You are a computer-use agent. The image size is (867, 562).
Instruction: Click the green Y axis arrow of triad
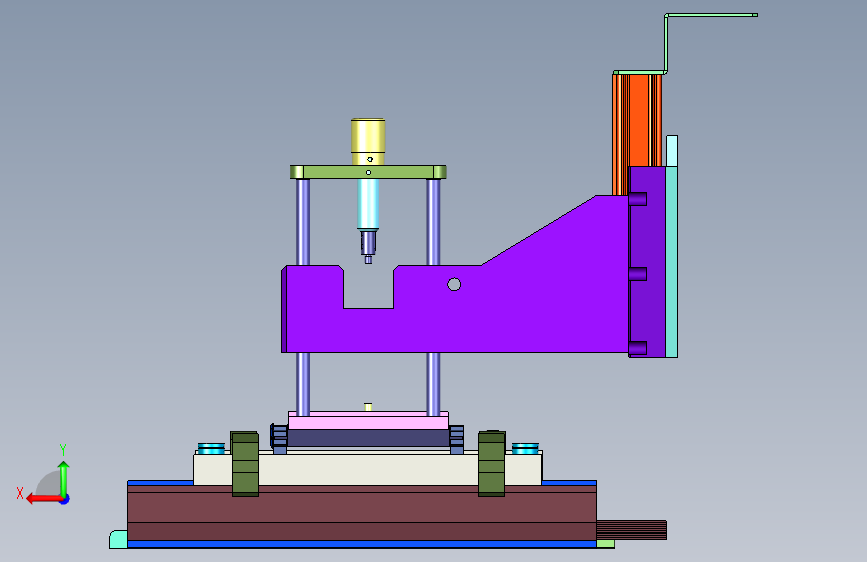click(64, 478)
